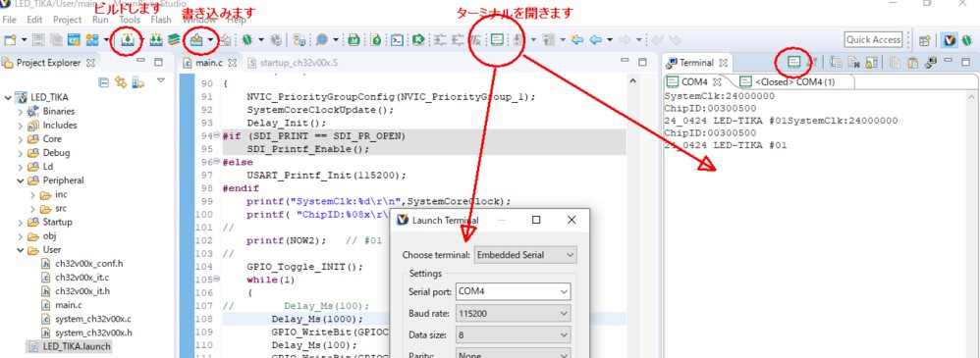Image resolution: width=980 pixels, height=358 pixels.
Task: Open dropdown arrow next to Search icon
Action: (x=336, y=40)
